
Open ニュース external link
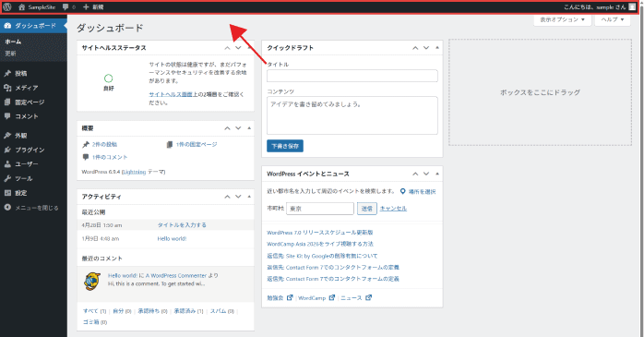[356, 298]
